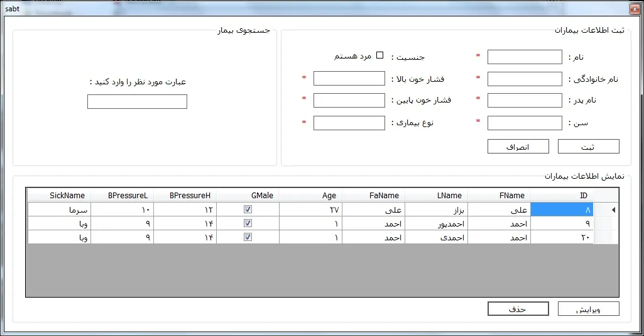Click the SickName column header
This screenshot has height=336, width=644.
point(59,195)
